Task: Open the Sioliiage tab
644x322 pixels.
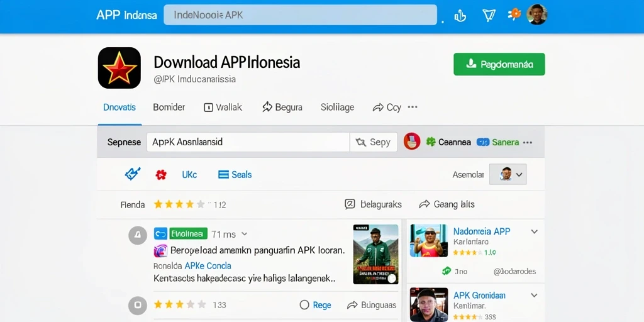Action: [337, 108]
